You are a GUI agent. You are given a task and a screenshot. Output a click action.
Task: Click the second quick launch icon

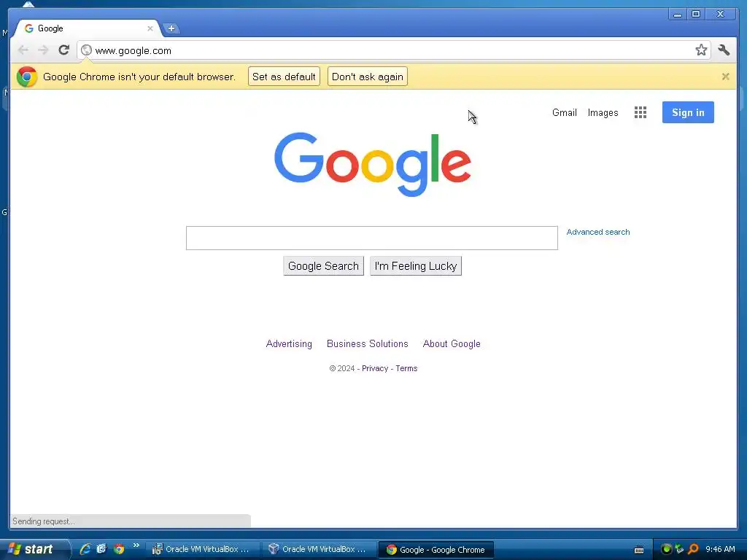[x=101, y=549]
